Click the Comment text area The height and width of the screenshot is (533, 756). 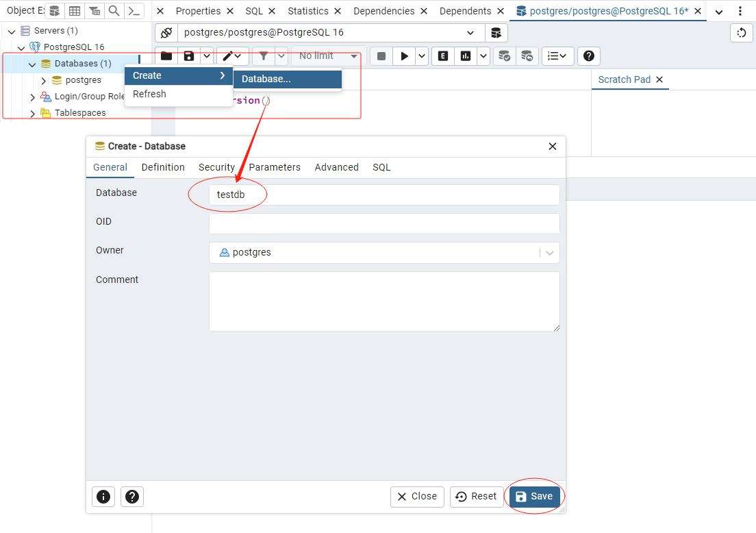click(x=384, y=301)
